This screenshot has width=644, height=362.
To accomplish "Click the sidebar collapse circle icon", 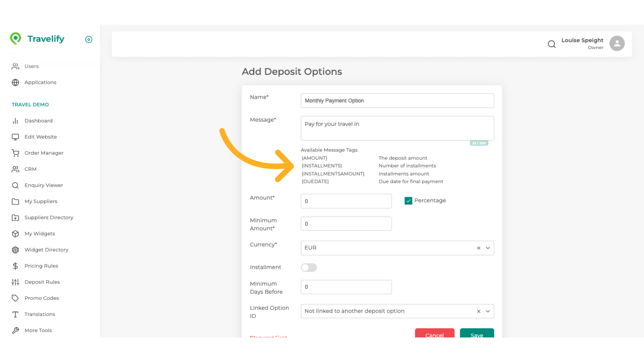I will click(89, 40).
